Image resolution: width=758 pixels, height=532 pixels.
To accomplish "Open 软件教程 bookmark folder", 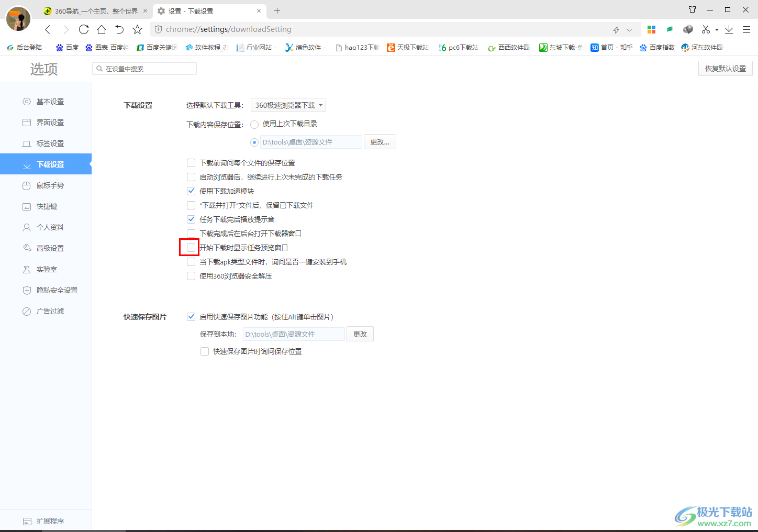I will coord(207,48).
